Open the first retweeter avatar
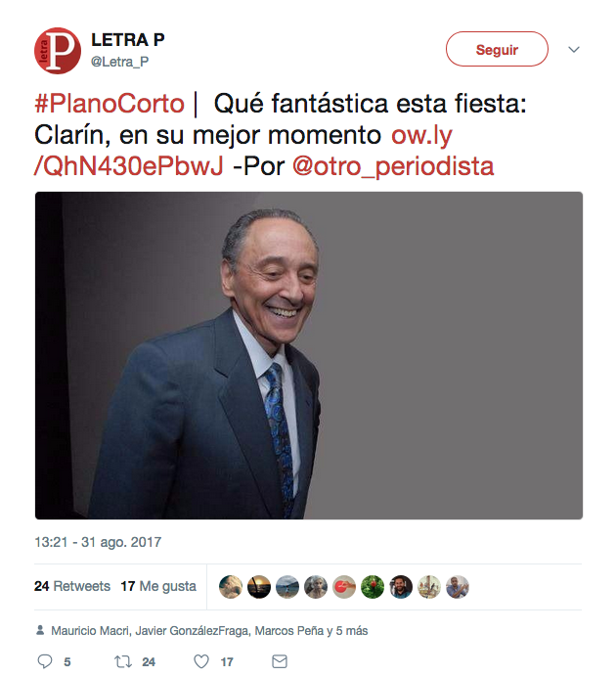Image resolution: width=616 pixels, height=676 pixels. 231,587
